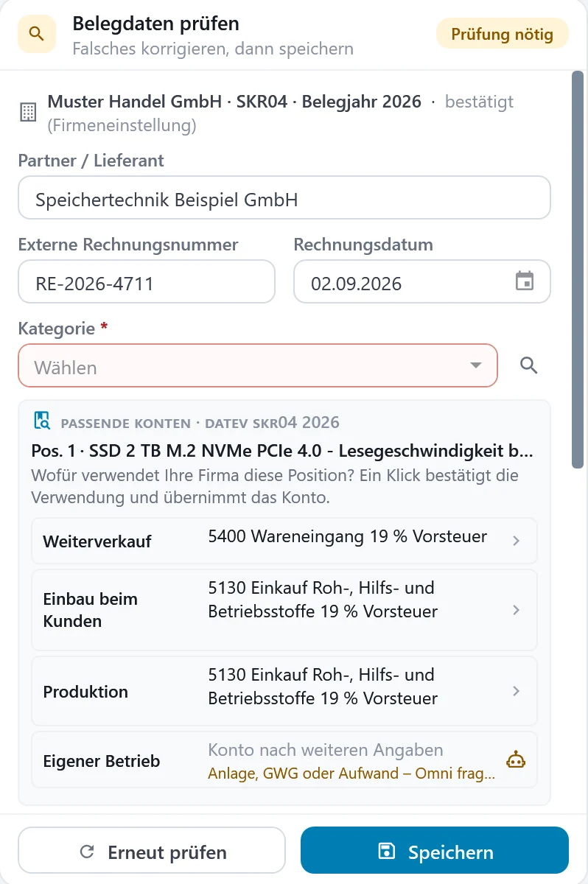Choose Weiterverkauf 5400 Wareneingang option
Screen dimensions: 588x884
[284, 541]
